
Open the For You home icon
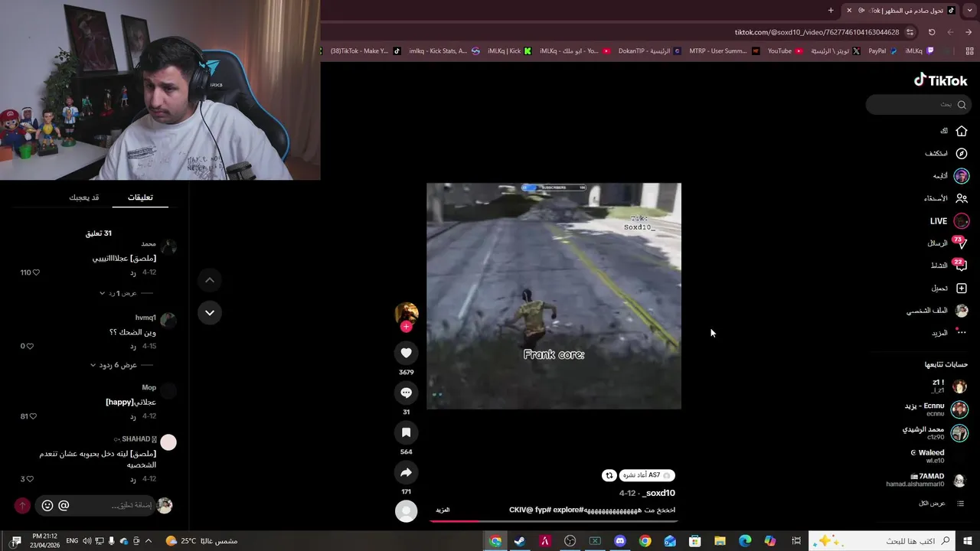pos(962,131)
